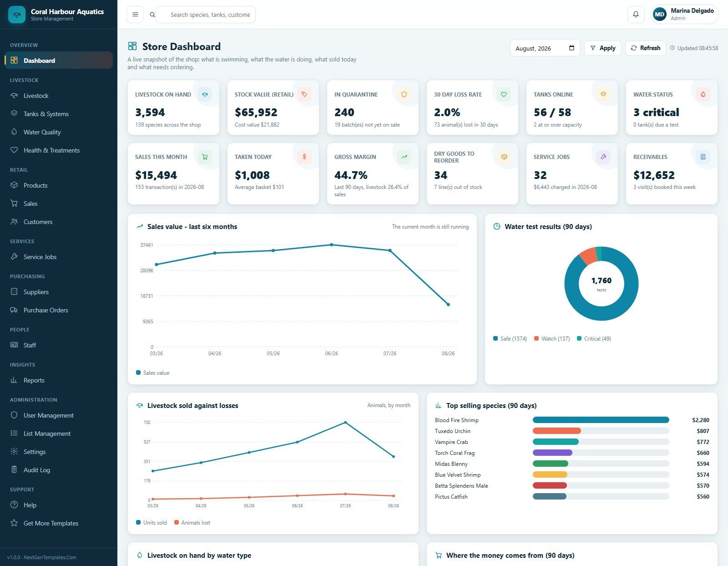
Task: Refresh the dashboard data
Action: click(x=645, y=48)
